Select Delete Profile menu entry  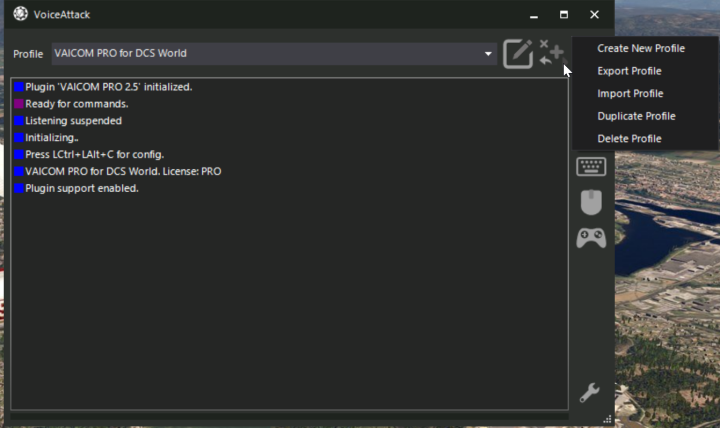click(x=629, y=138)
